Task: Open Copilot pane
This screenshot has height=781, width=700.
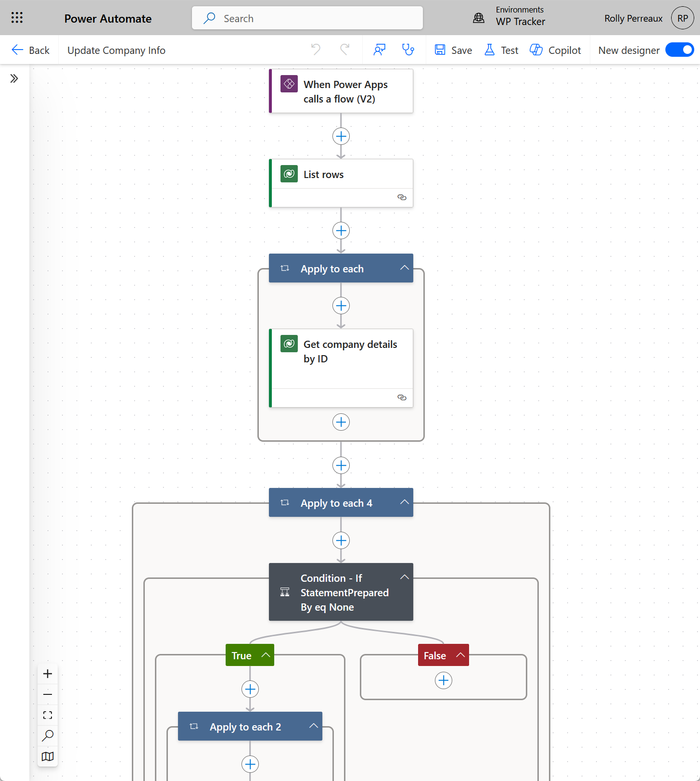Action: click(555, 50)
